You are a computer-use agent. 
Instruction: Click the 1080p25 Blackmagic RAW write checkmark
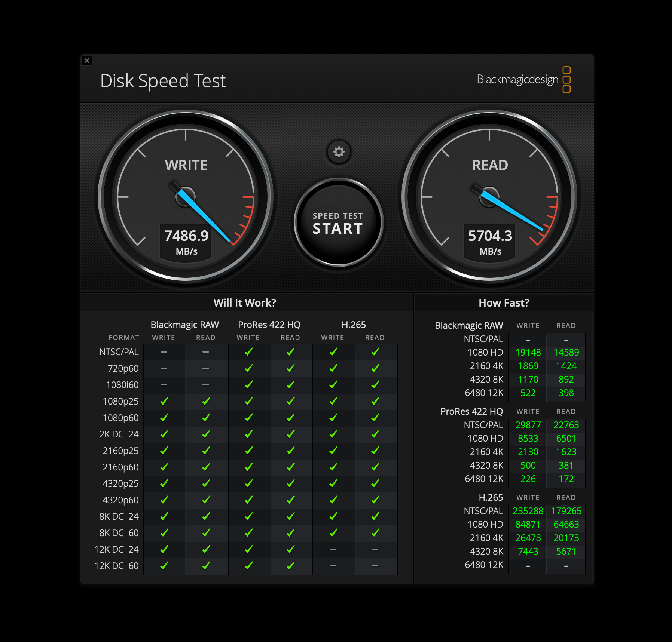click(164, 401)
